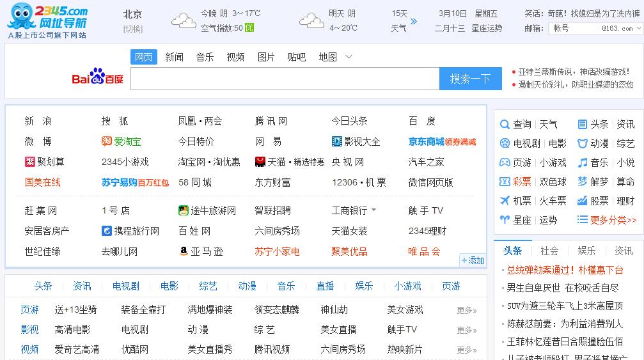Open 携程旅行网 link
644x360 pixels.
130,231
